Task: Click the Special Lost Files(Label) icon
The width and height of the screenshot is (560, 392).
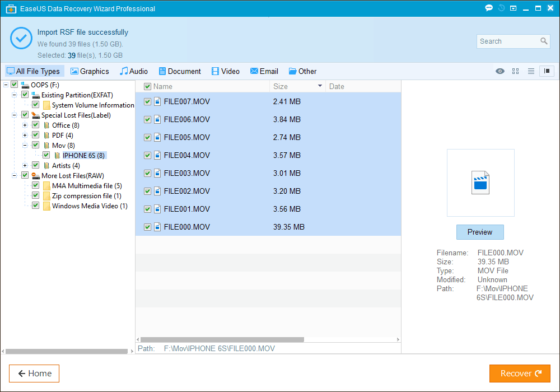Action: pyautogui.click(x=36, y=115)
